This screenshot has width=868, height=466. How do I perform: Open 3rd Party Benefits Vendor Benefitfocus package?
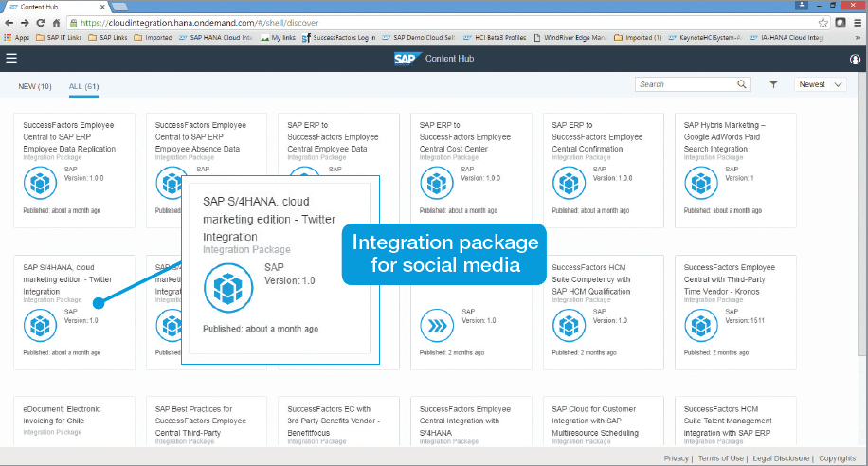pos(334,421)
